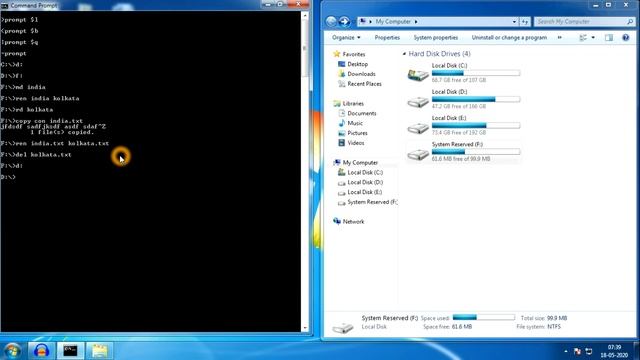Image resolution: width=640 pixels, height=360 pixels.
Task: Open the view options dropdown arrow
Action: (x=593, y=38)
